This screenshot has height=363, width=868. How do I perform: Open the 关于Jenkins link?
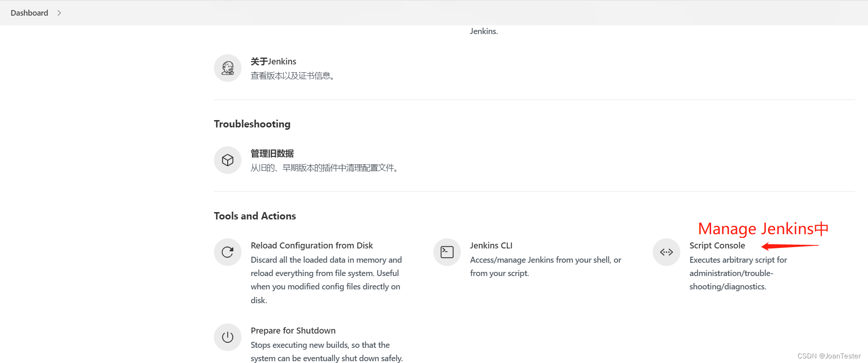click(x=273, y=61)
